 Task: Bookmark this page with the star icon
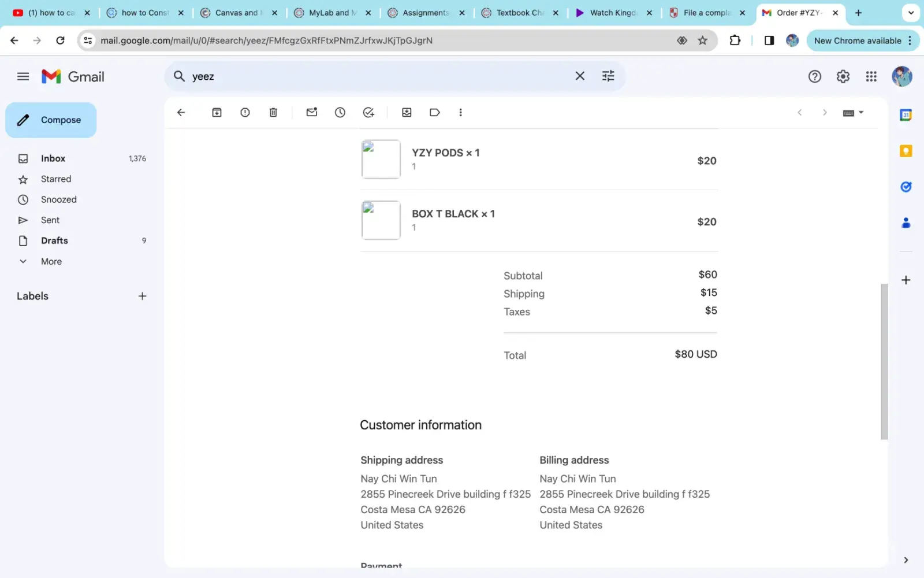(702, 40)
